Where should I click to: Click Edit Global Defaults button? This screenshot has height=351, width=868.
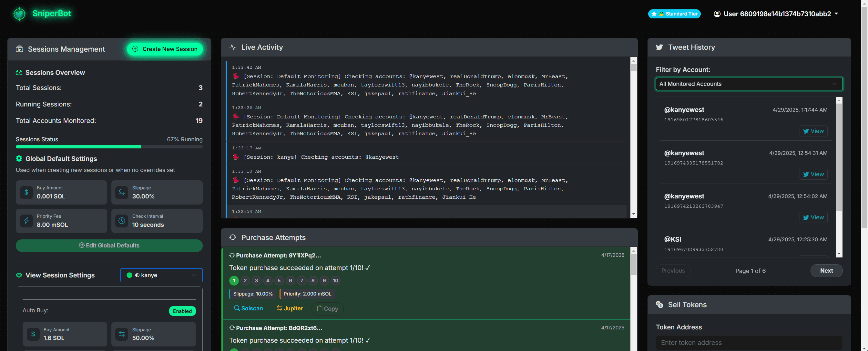109,246
